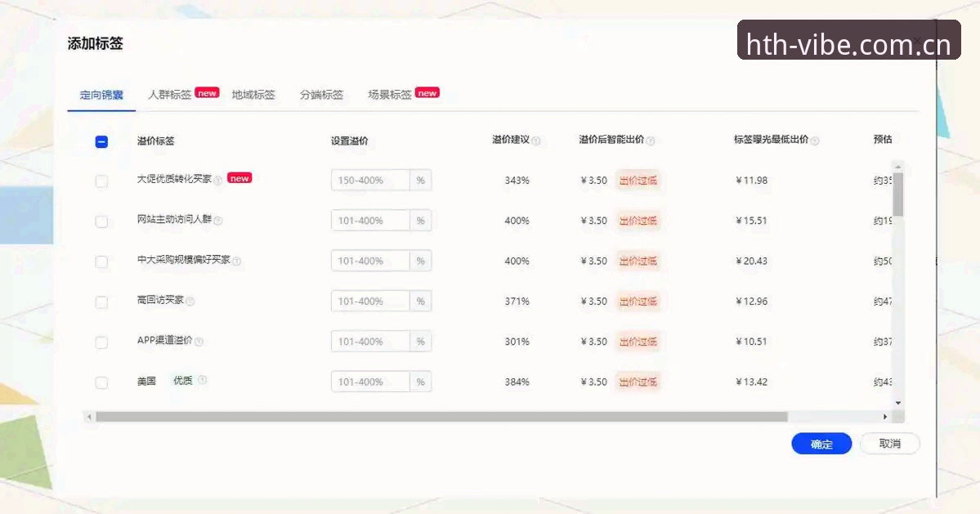Viewport: 980px width, 514px height.
Task: Click the horizontal scrollbar left arrow
Action: pos(89,417)
